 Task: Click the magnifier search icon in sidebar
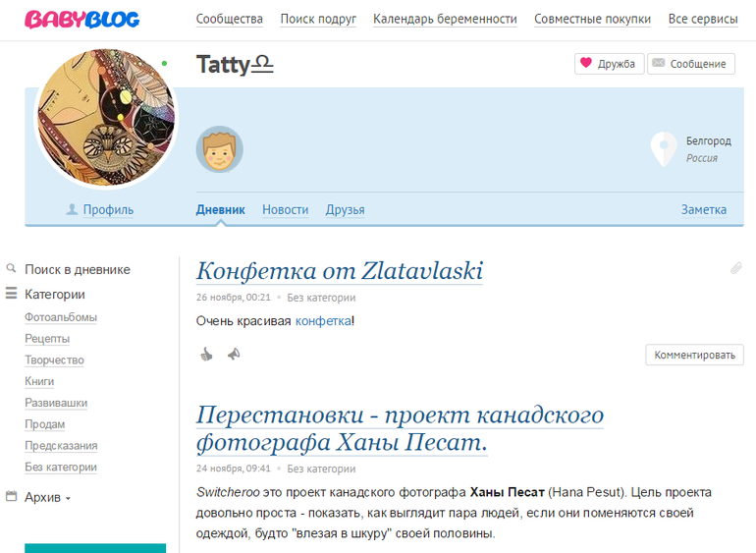click(x=11, y=268)
